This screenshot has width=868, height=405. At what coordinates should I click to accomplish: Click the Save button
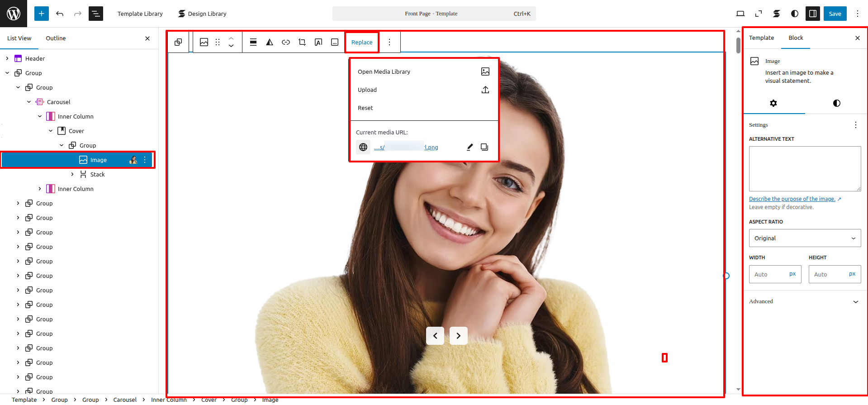click(835, 14)
